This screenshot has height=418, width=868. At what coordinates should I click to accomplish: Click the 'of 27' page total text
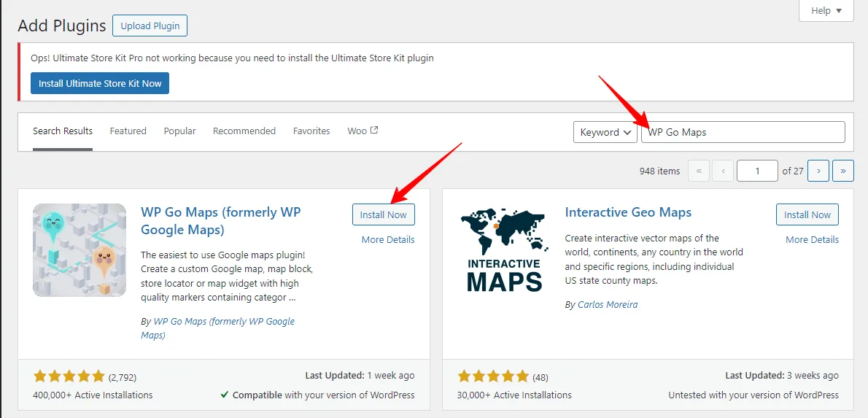coord(793,171)
